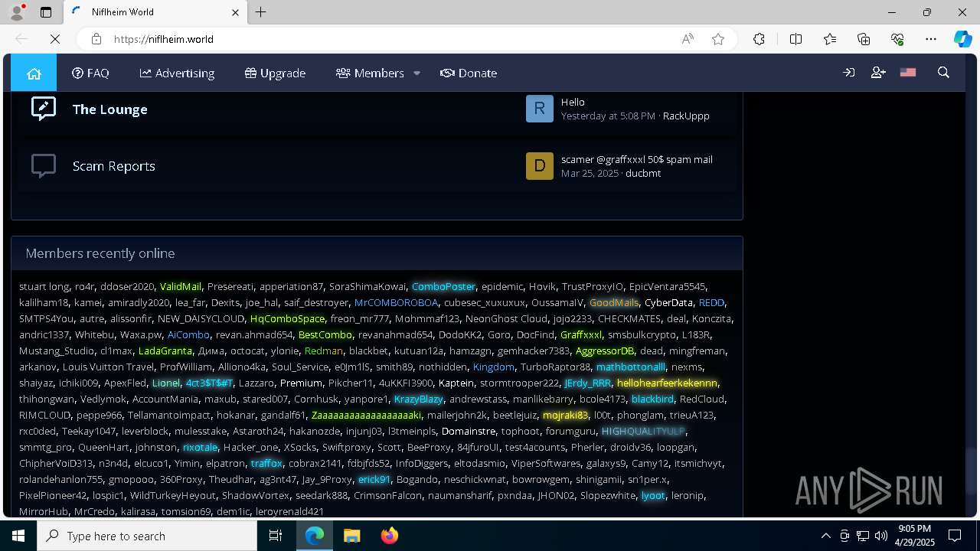
Task: Open Edge Settings and more menu
Action: pyautogui.click(x=931, y=39)
